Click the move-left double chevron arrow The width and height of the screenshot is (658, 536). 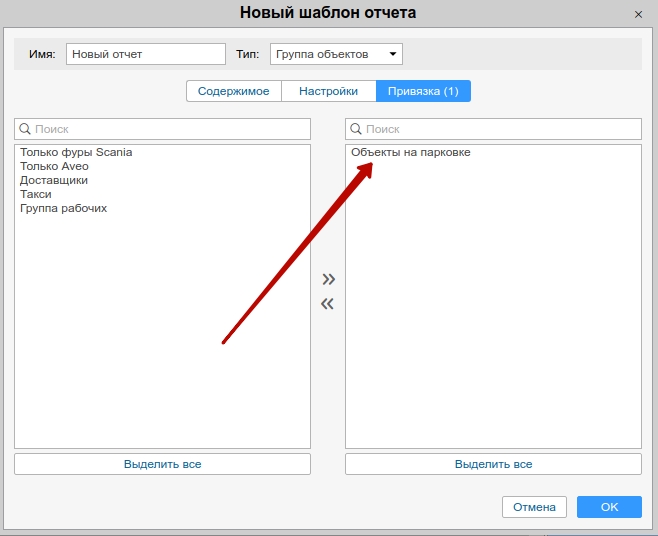[x=327, y=304]
